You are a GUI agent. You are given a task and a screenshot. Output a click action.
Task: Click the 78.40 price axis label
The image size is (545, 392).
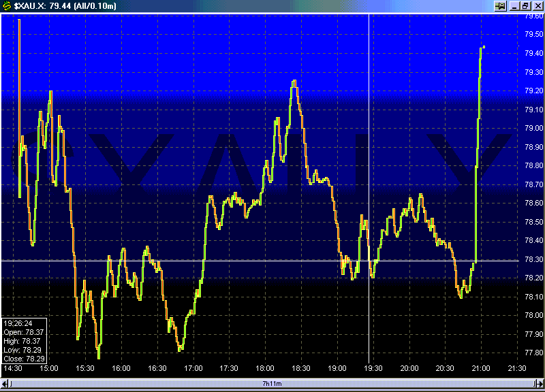click(x=534, y=241)
